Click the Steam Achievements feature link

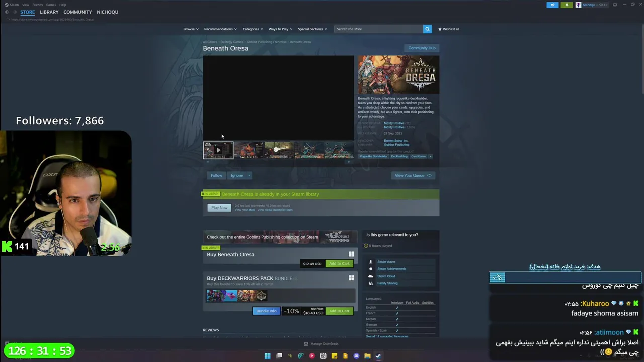tap(391, 269)
